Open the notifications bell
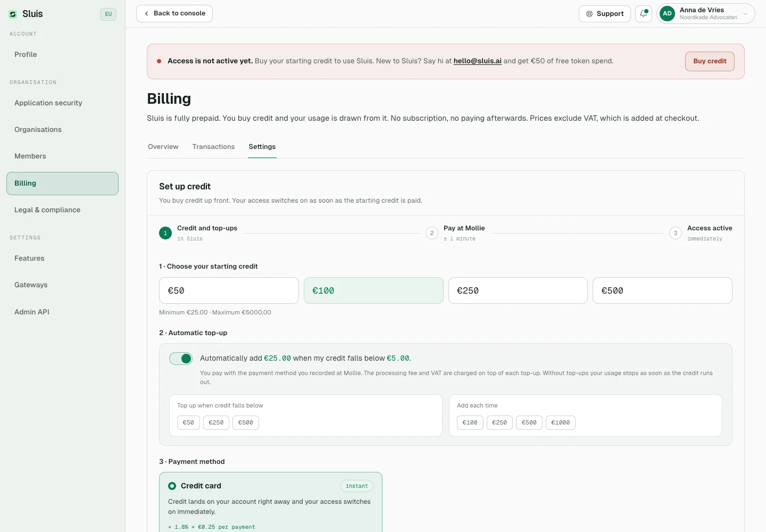The width and height of the screenshot is (766, 532). [644, 14]
